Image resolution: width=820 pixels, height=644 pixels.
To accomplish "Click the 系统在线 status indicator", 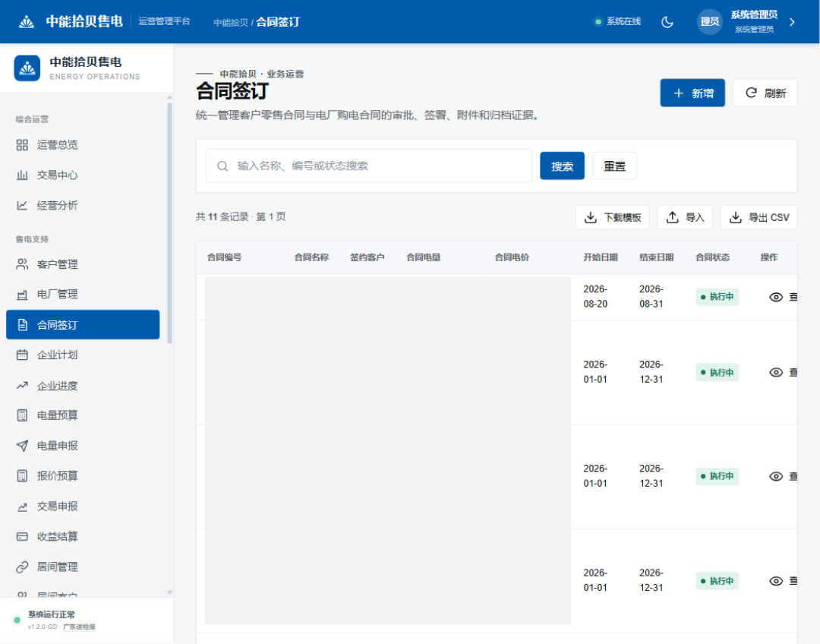I will (617, 21).
